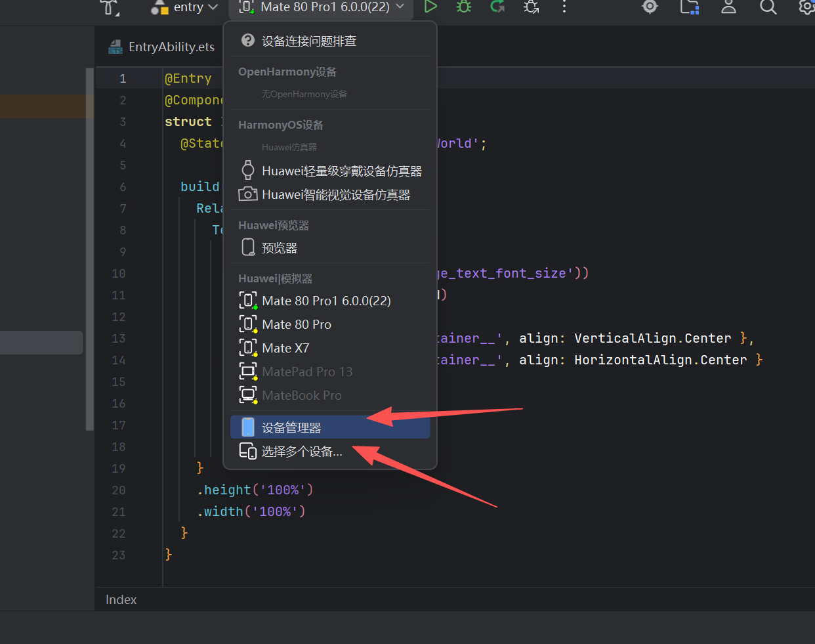815x644 pixels.
Task: Click the device sync icon beside account
Action: click(690, 7)
